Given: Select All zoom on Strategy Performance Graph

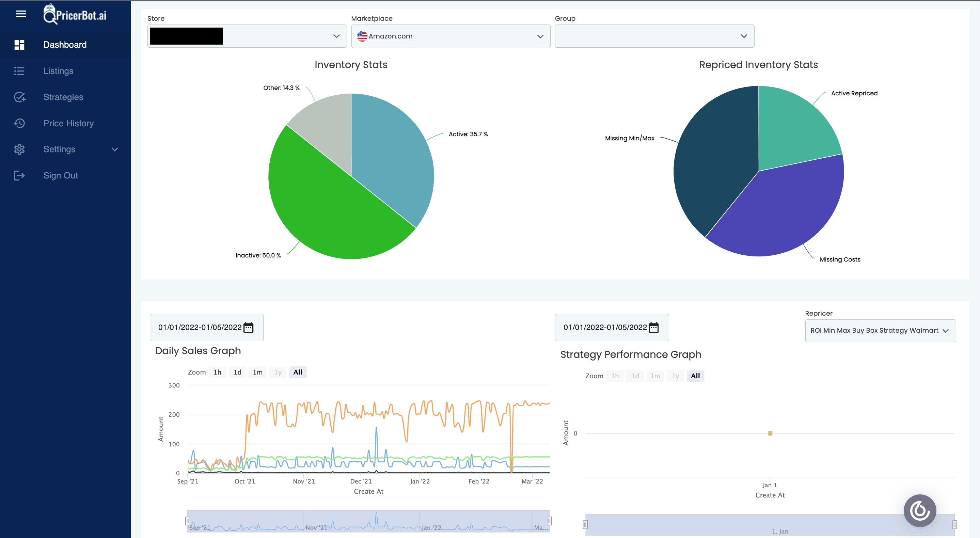Looking at the screenshot, I should pos(695,376).
